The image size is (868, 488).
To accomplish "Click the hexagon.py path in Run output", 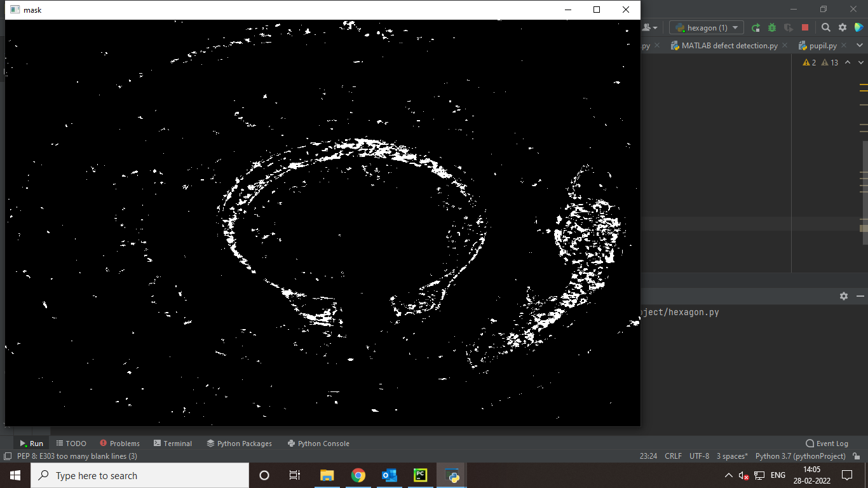I will pos(680,312).
